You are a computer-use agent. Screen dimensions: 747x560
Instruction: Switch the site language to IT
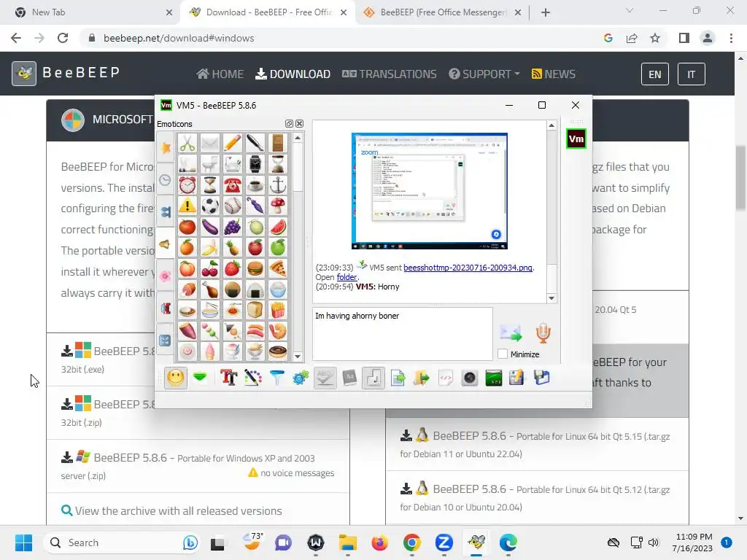click(x=692, y=74)
